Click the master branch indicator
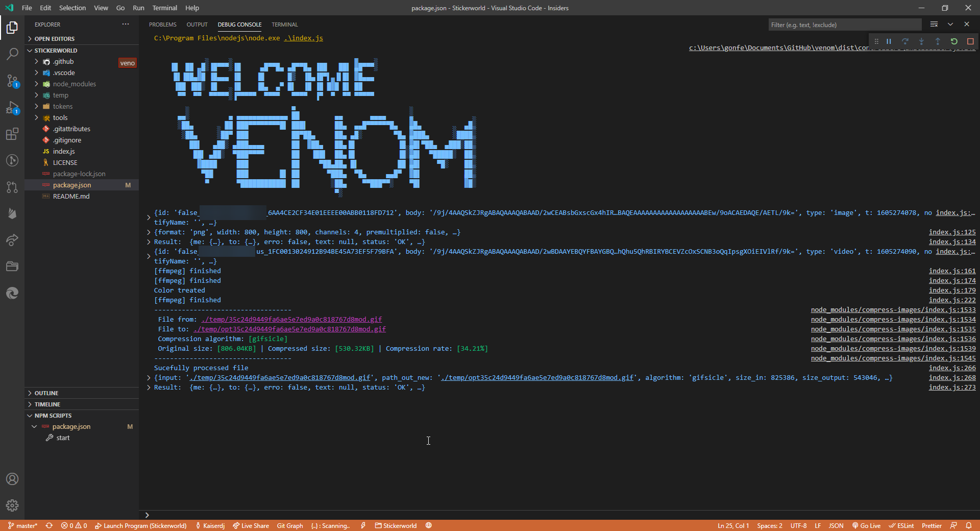 (23, 525)
